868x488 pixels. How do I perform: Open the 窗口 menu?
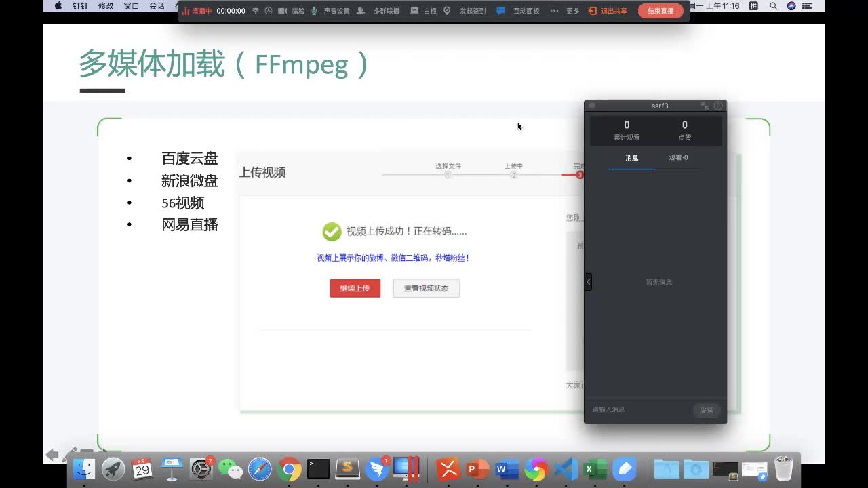[x=132, y=6]
